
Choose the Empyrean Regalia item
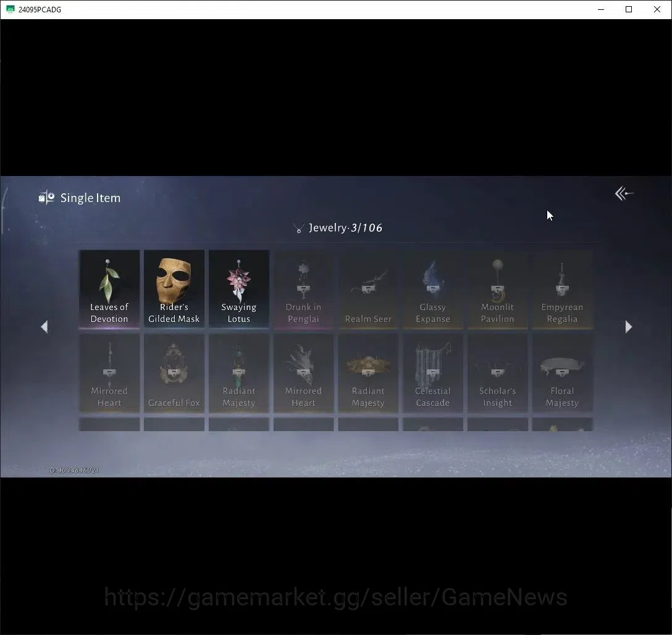coord(562,289)
